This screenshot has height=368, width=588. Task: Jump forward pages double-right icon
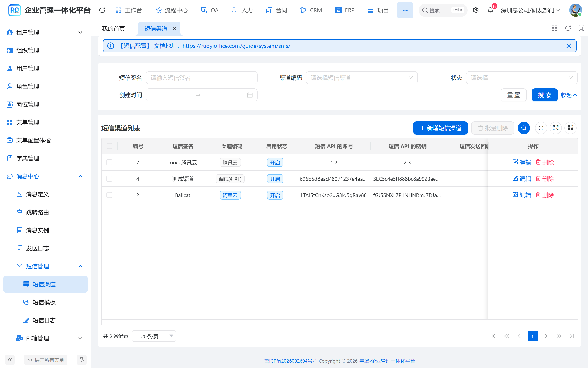coord(559,336)
